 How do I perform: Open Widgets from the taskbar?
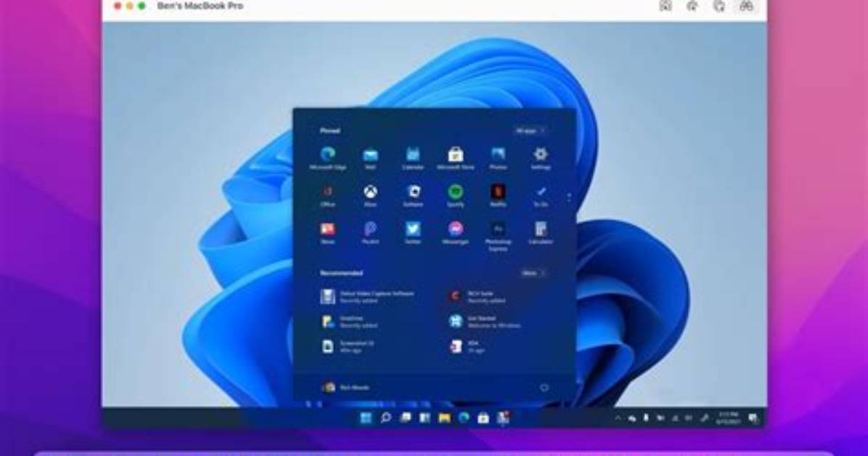click(425, 418)
